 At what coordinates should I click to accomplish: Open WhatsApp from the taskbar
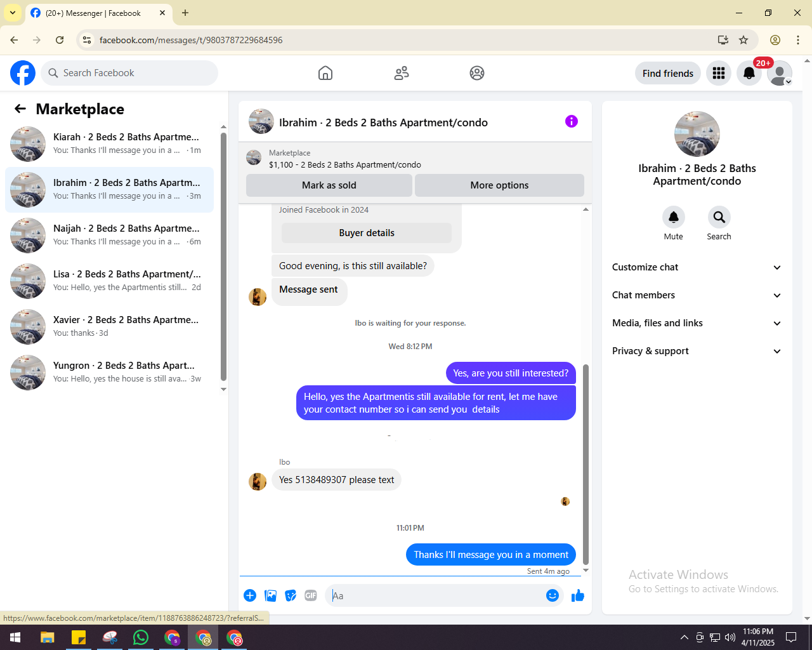(x=141, y=637)
